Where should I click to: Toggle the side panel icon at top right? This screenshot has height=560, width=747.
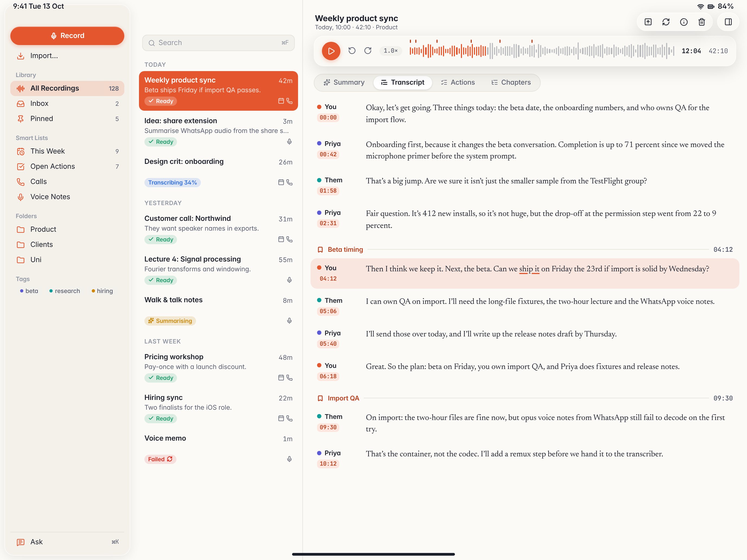728,22
